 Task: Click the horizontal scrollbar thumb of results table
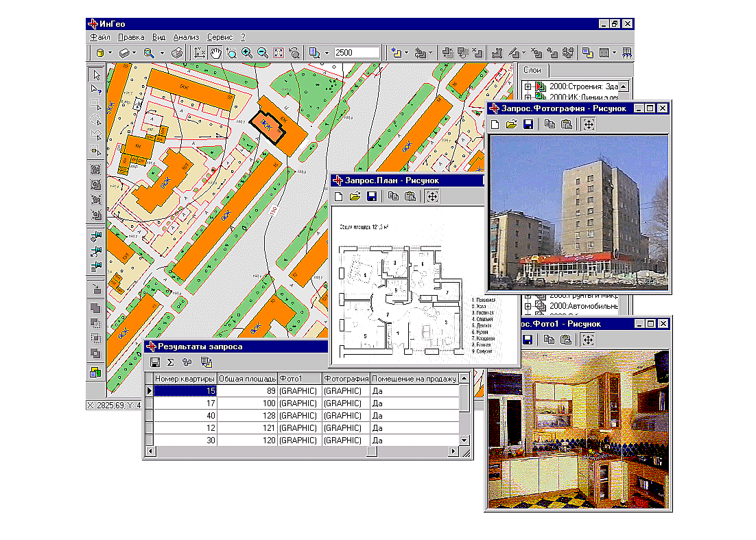pos(371,451)
